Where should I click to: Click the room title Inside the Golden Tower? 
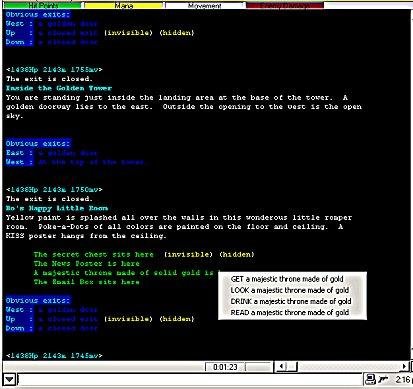coord(59,88)
